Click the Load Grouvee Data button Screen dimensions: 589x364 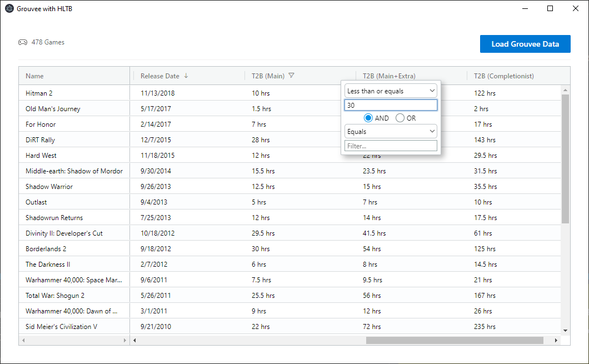click(x=525, y=44)
